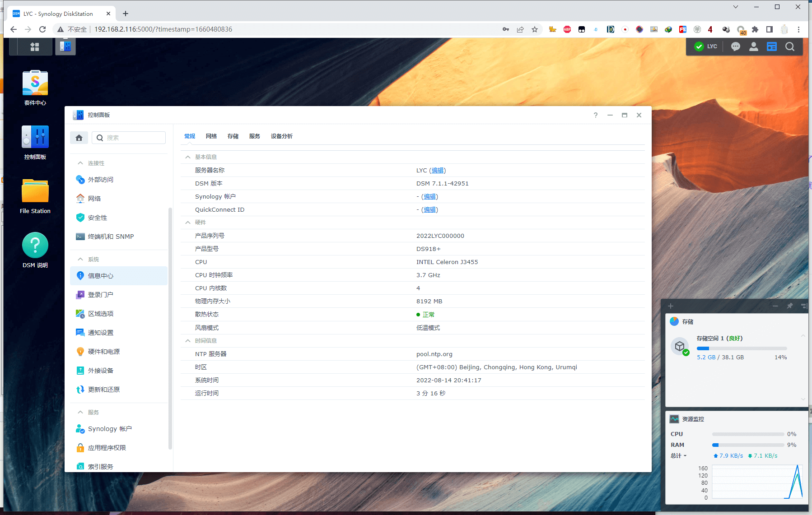Open 更新和还原 settings

click(x=119, y=390)
